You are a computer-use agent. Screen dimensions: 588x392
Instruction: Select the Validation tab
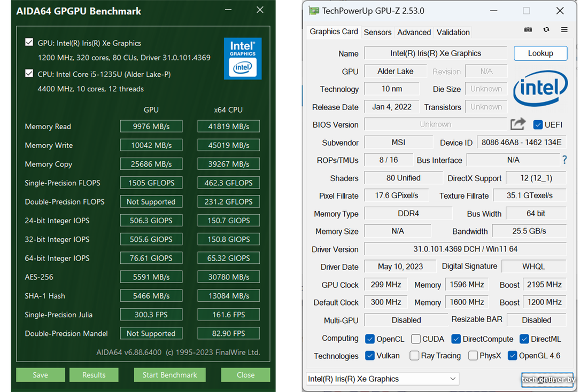453,32
